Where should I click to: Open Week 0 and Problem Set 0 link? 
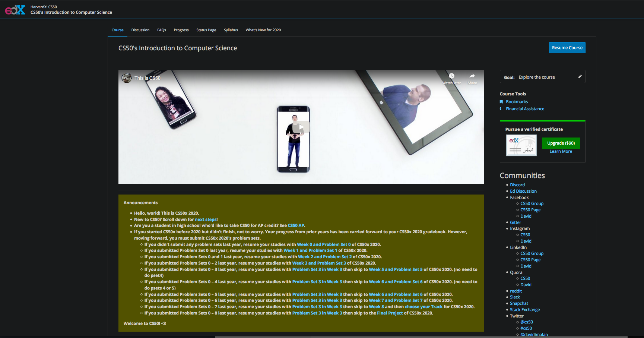(324, 244)
